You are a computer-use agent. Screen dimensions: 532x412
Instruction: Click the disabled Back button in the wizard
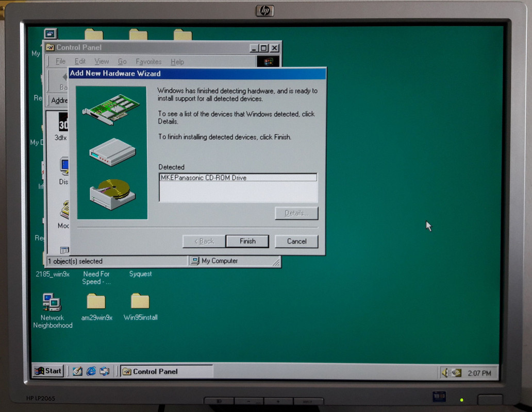tap(204, 241)
